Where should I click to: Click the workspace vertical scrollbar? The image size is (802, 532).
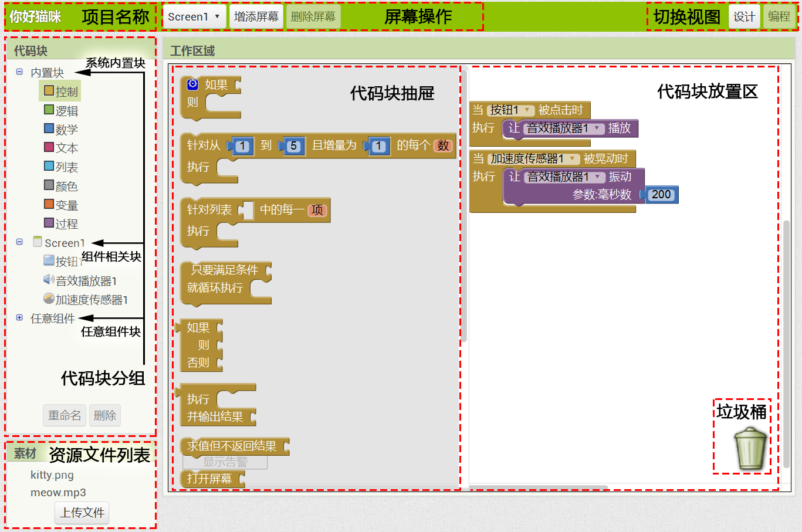point(786,344)
